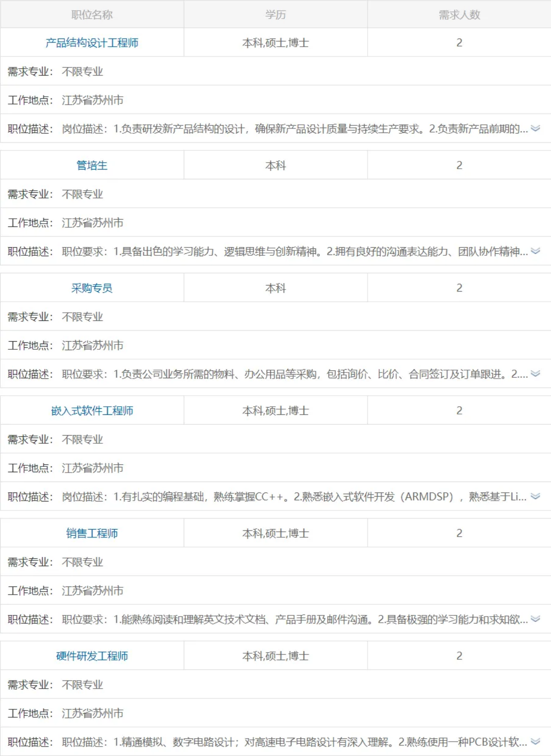Open the 硬件研发工程师 job link

point(92,656)
